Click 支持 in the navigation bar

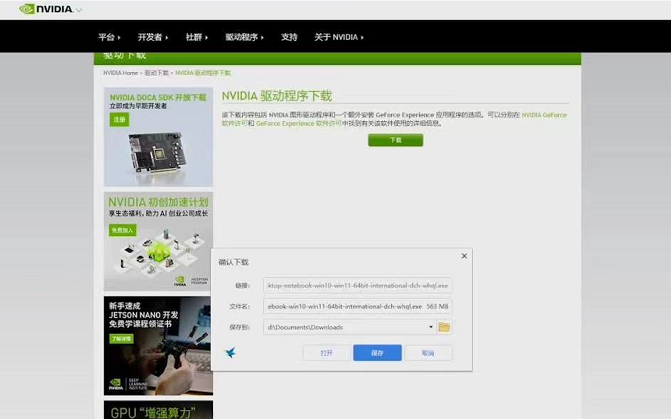(289, 37)
